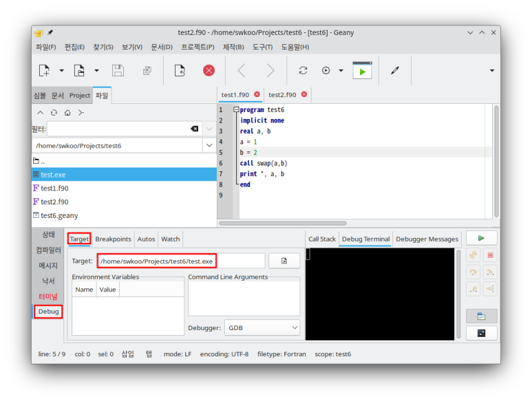Click the debug step out icon
This screenshot has width=532, height=401.
(x=474, y=289)
